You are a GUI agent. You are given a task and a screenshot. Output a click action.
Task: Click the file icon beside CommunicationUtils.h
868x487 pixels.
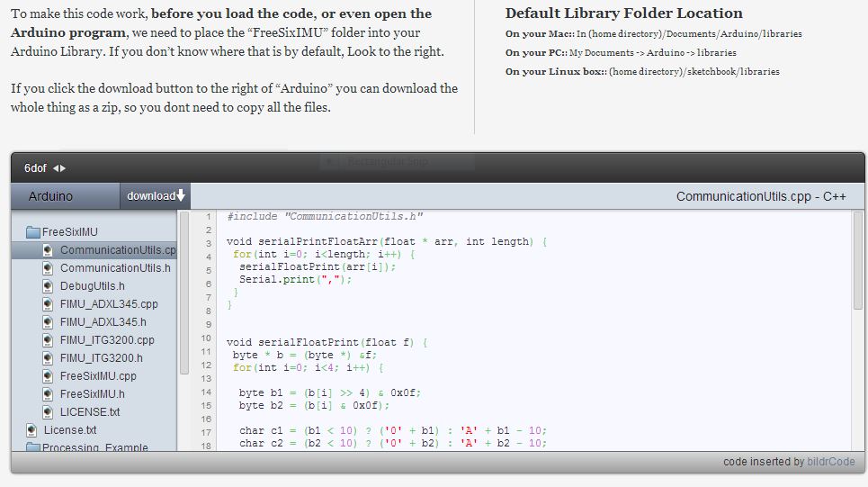[x=49, y=268]
